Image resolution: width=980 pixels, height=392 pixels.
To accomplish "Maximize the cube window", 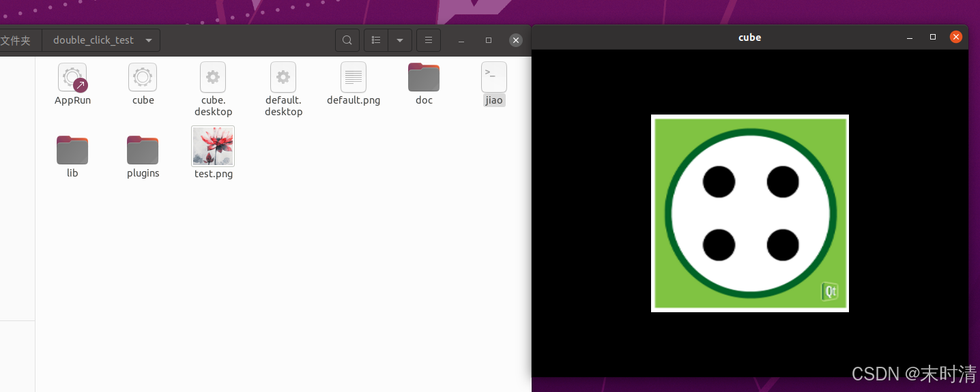I will pyautogui.click(x=933, y=37).
